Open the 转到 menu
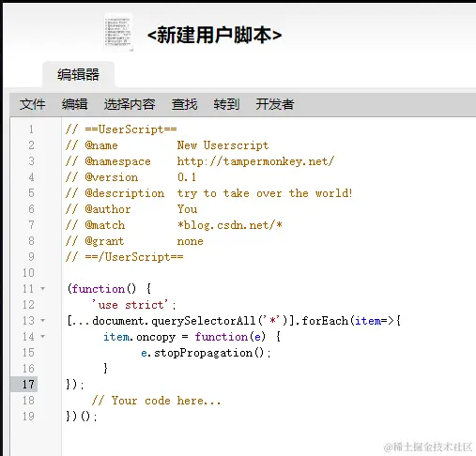Image resolution: width=476 pixels, height=456 pixels. coord(226,104)
